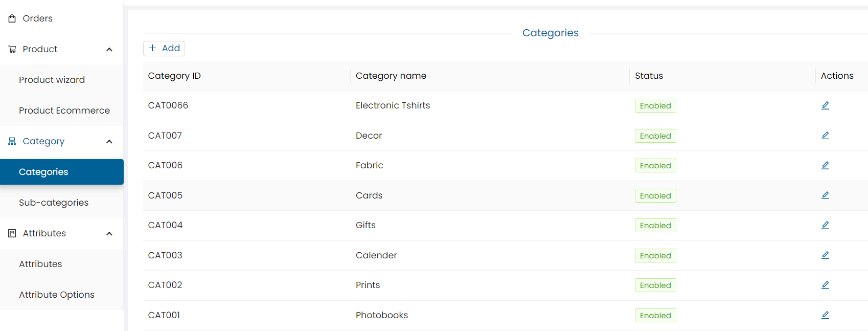Collapse the Category menu chevron
The height and width of the screenshot is (331, 868).
(x=109, y=142)
